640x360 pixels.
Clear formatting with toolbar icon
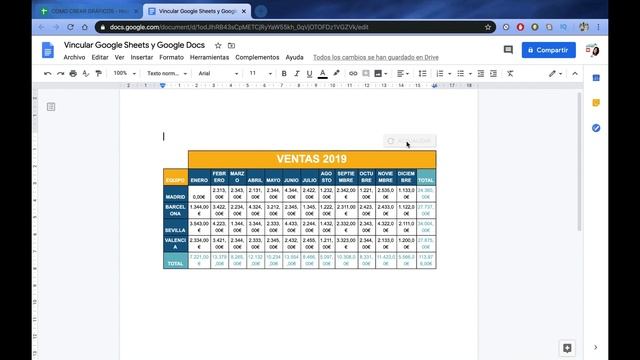coord(510,73)
